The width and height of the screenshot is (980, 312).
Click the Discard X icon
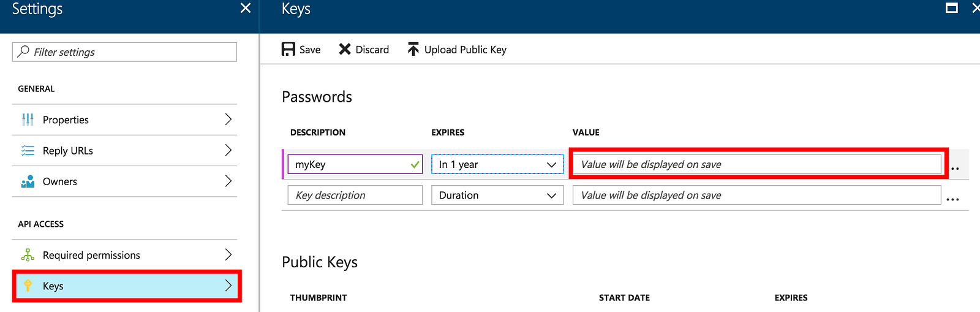[345, 49]
